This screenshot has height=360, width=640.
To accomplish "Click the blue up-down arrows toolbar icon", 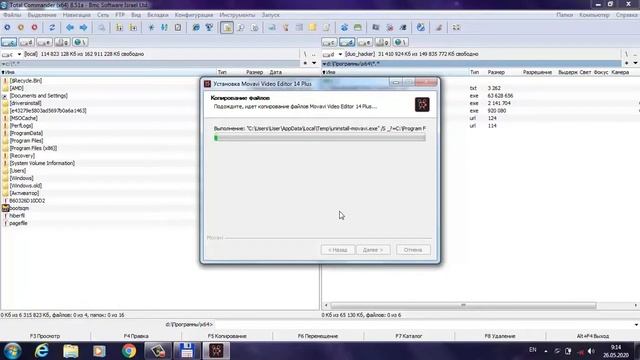I will point(164,27).
